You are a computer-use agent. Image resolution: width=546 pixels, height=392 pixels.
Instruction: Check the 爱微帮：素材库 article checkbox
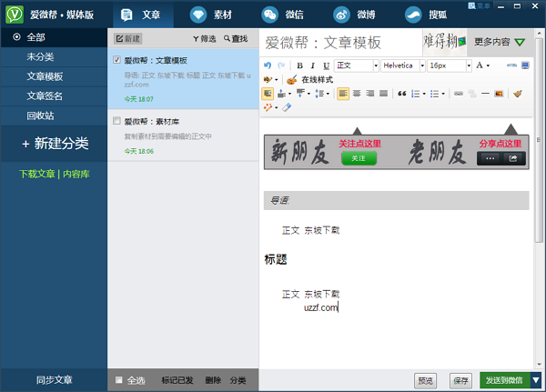[116, 121]
